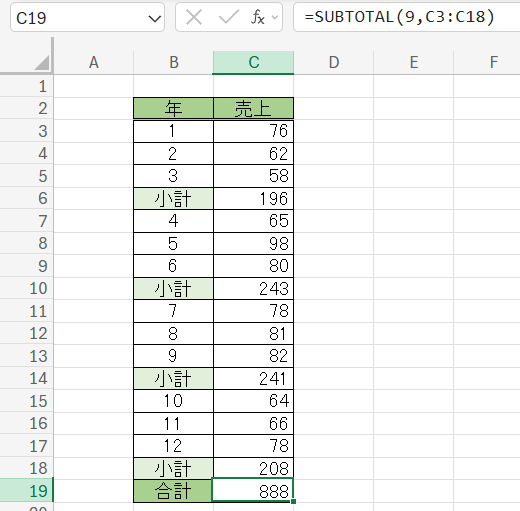Screen dimensions: 520x511
Task: Select the subtotal cell showing 208
Action: click(253, 468)
